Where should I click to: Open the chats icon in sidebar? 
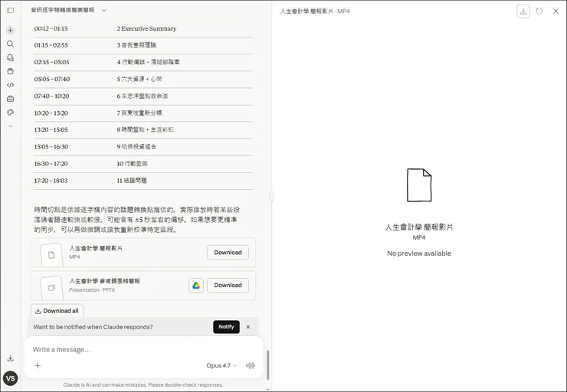click(x=11, y=57)
